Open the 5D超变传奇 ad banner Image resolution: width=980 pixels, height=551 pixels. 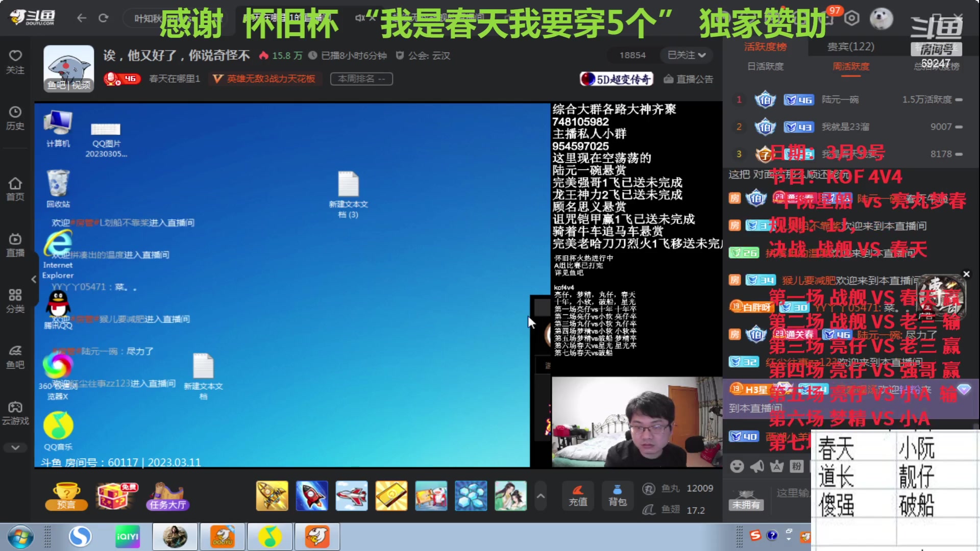[x=617, y=79]
